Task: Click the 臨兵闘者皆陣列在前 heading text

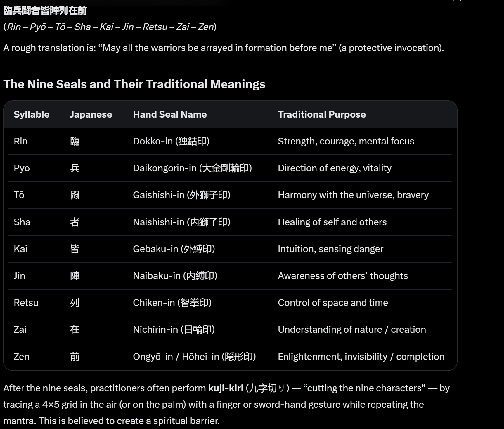Action: click(45, 11)
